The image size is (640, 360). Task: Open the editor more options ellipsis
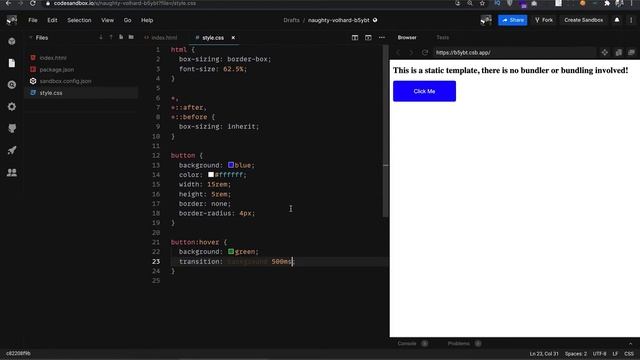tap(382, 38)
